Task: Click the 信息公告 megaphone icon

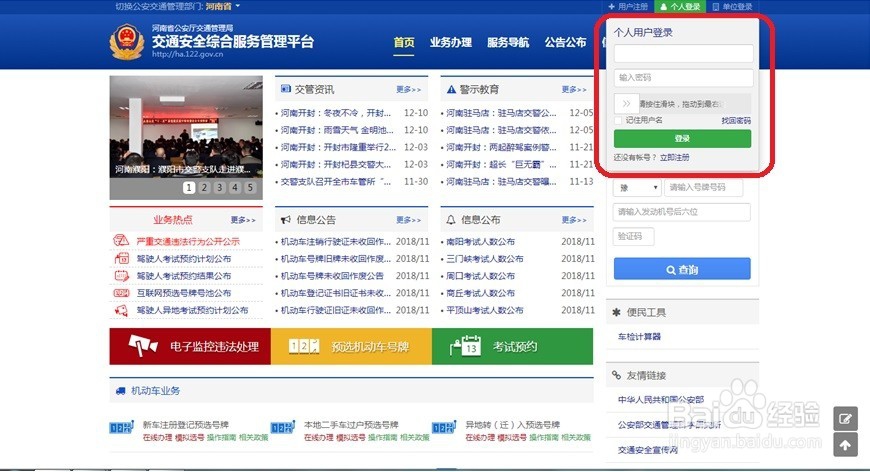Action: (286, 220)
